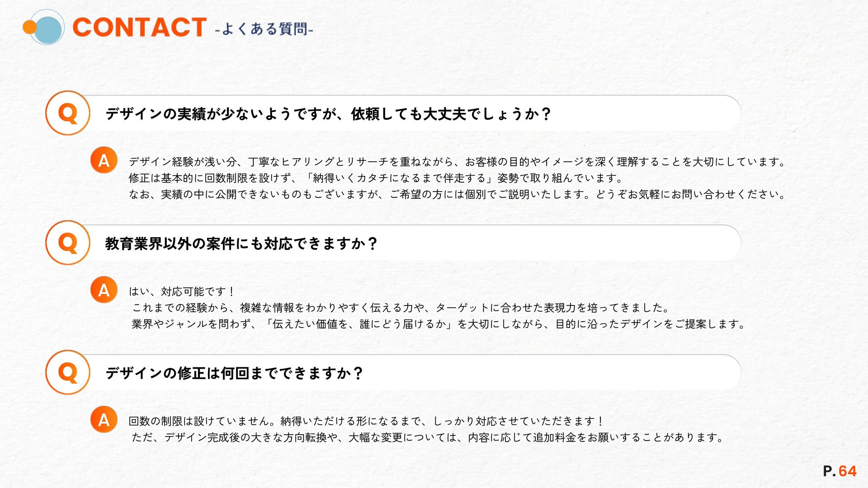Select the question 教育業界以外の案件にも対応できますか

(x=241, y=244)
